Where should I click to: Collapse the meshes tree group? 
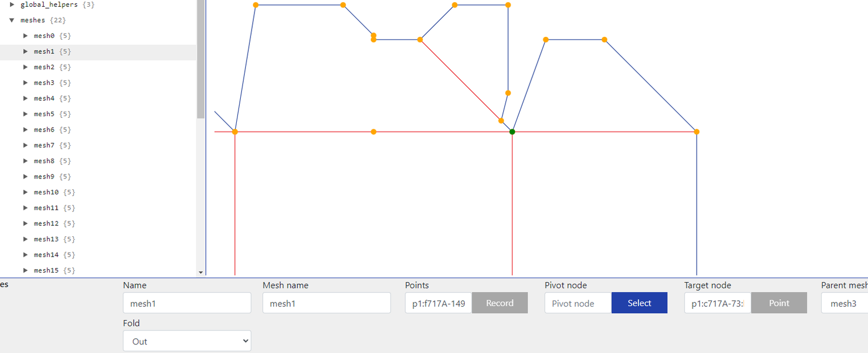pyautogui.click(x=11, y=20)
